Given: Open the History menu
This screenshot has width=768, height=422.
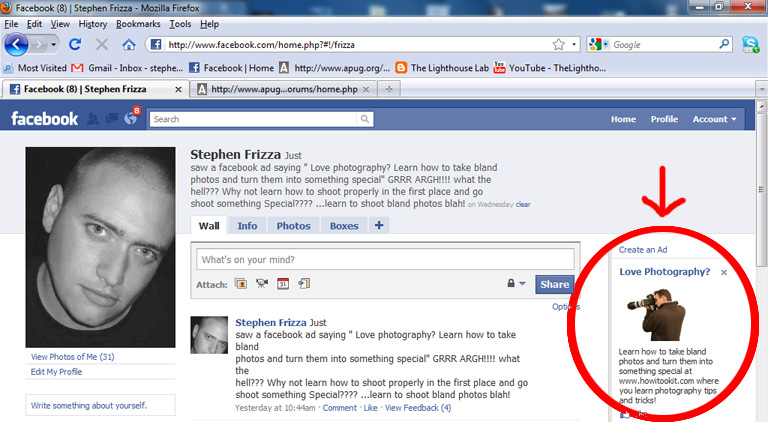Looking at the screenshot, I should [x=93, y=24].
